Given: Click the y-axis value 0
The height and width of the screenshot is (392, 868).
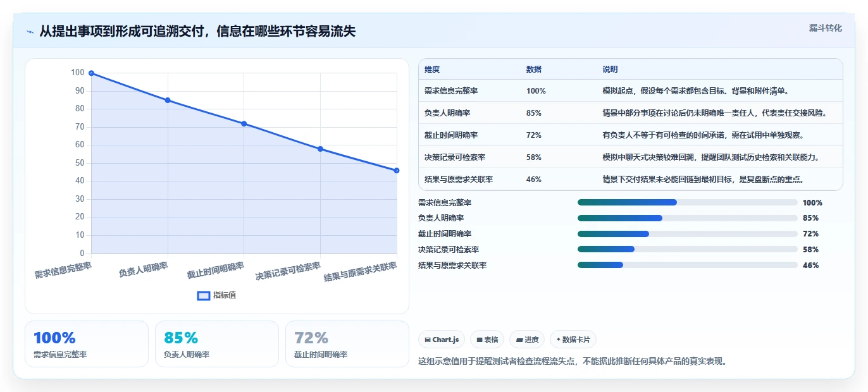Looking at the screenshot, I should point(82,253).
